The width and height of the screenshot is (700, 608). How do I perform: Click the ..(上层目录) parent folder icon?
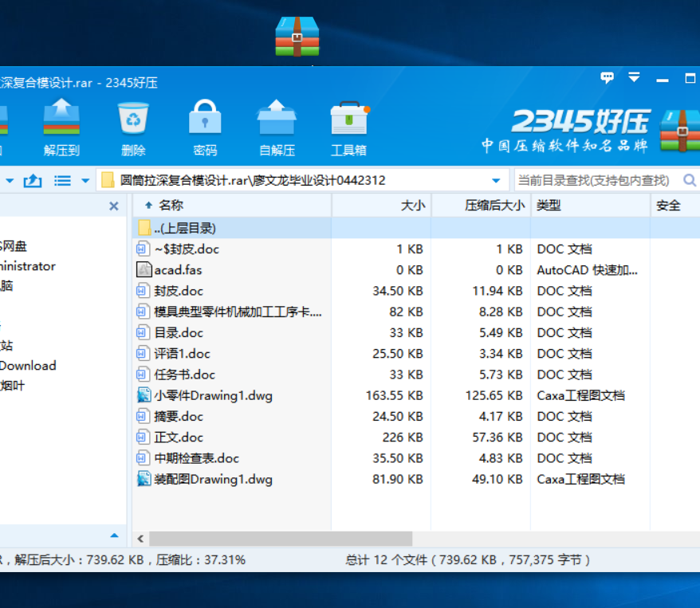click(144, 227)
